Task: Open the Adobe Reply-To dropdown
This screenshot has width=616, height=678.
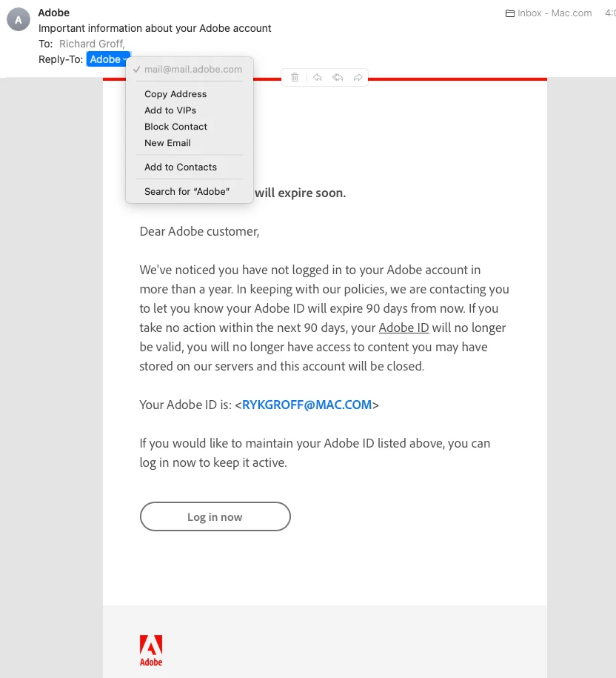Action: click(108, 59)
